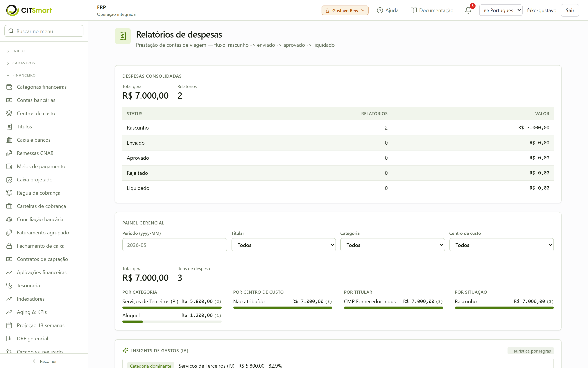Open Faturamento agrupado menu item
The height and width of the screenshot is (368, 588).
tap(43, 233)
